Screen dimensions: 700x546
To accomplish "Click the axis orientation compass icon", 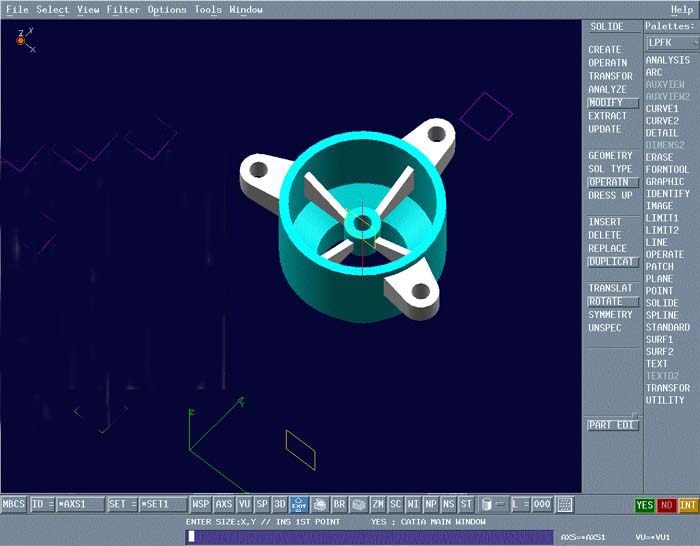I will (x=22, y=40).
